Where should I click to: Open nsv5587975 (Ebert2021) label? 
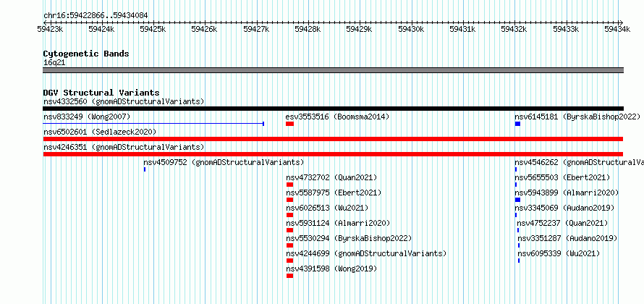pyautogui.click(x=334, y=193)
